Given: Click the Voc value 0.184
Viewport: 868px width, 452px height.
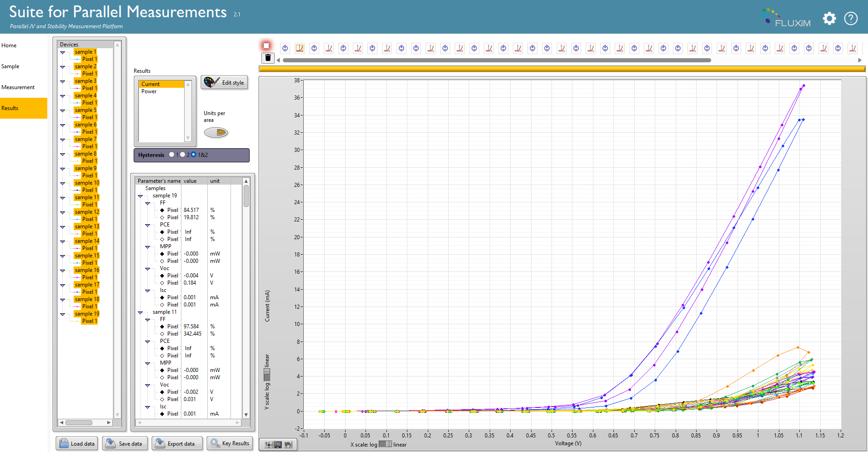Looking at the screenshot, I should tap(190, 283).
